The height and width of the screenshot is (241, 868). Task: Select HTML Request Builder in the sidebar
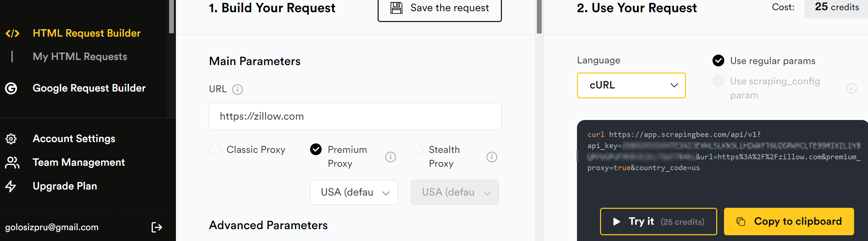click(86, 33)
